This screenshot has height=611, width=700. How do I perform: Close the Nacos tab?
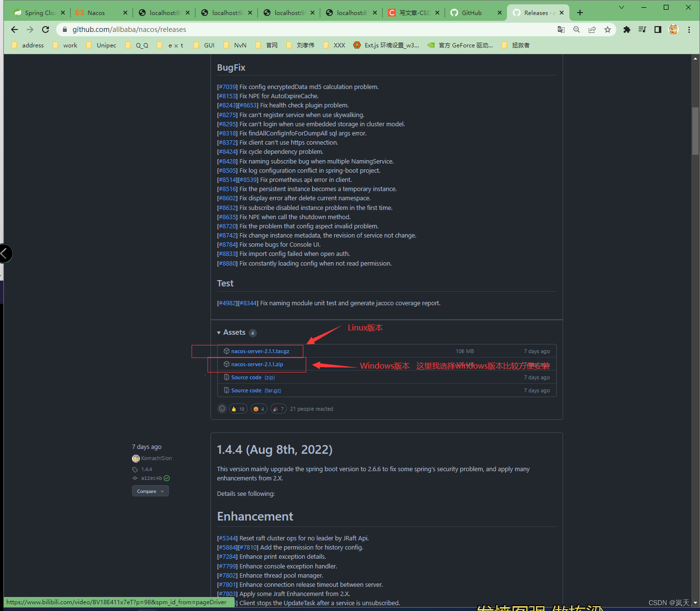tap(125, 13)
